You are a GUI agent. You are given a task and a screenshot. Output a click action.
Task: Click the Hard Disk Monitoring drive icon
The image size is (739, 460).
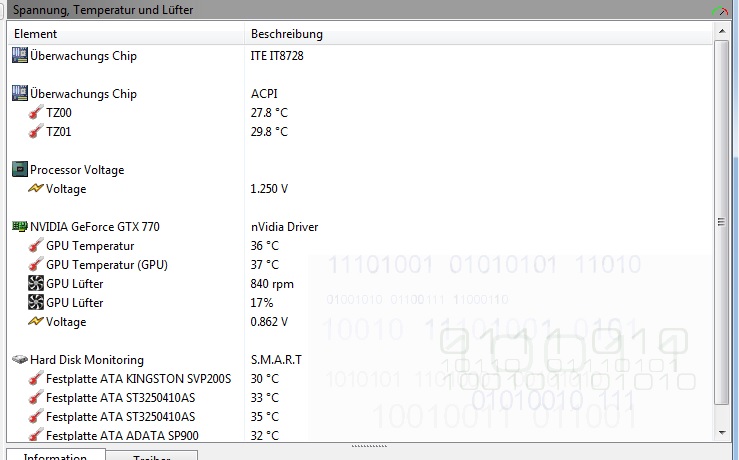[x=19, y=360]
